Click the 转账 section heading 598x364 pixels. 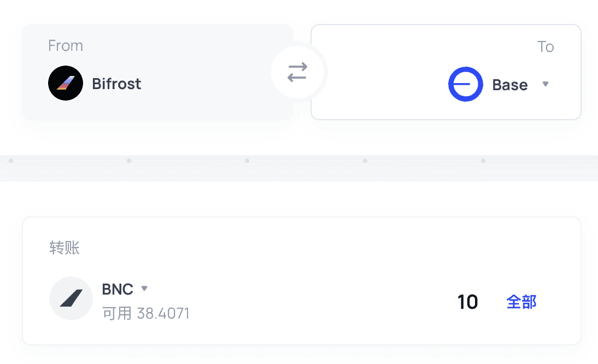[65, 248]
